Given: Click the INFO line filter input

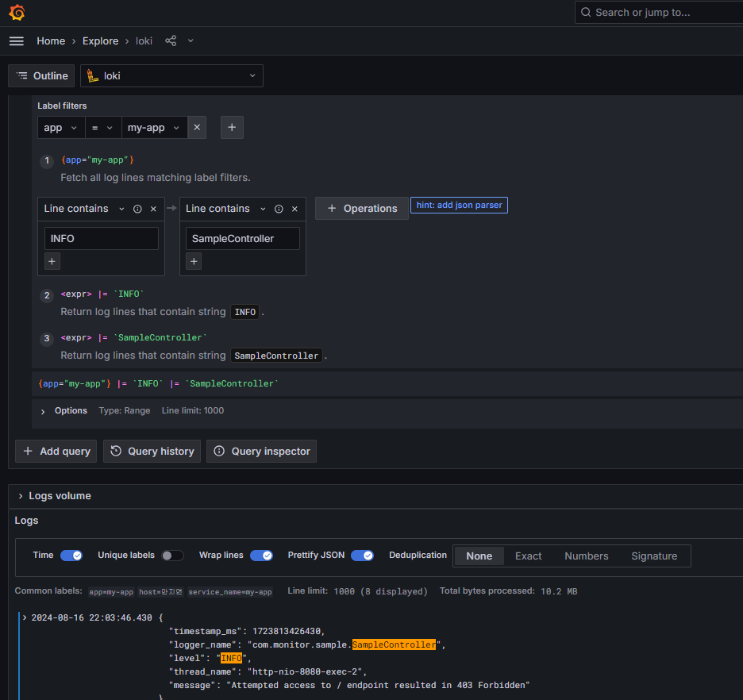Looking at the screenshot, I should (102, 239).
